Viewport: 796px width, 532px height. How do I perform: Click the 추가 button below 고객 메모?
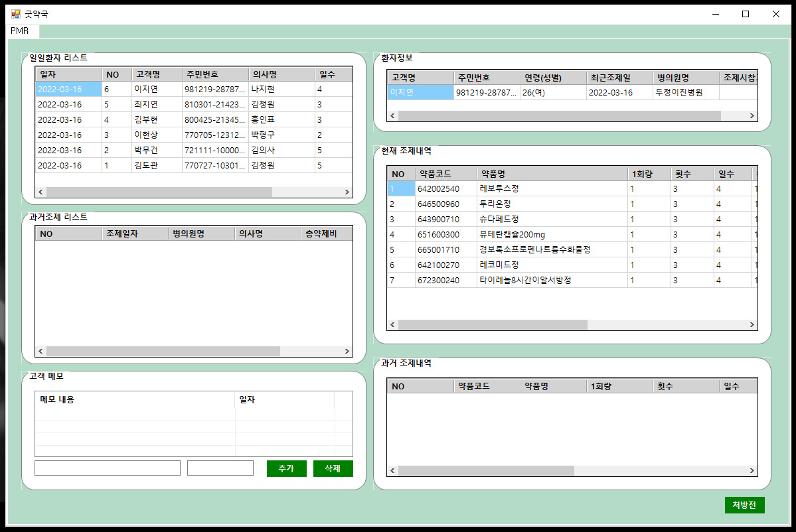pyautogui.click(x=286, y=468)
